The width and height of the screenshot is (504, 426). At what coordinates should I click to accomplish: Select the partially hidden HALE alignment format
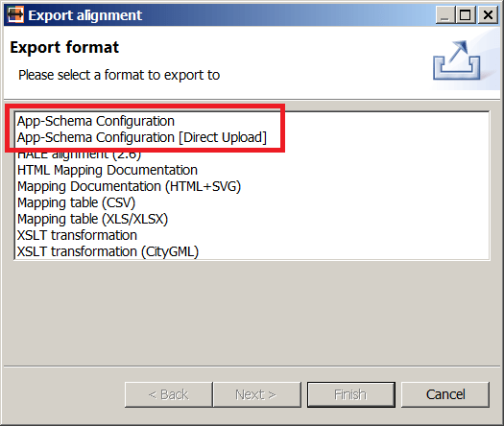pyautogui.click(x=79, y=155)
